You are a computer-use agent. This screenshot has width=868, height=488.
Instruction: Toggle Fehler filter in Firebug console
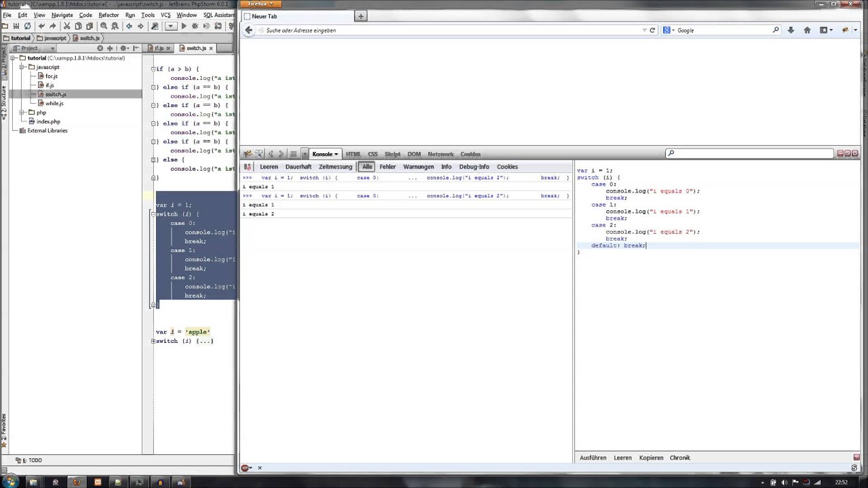click(x=388, y=167)
